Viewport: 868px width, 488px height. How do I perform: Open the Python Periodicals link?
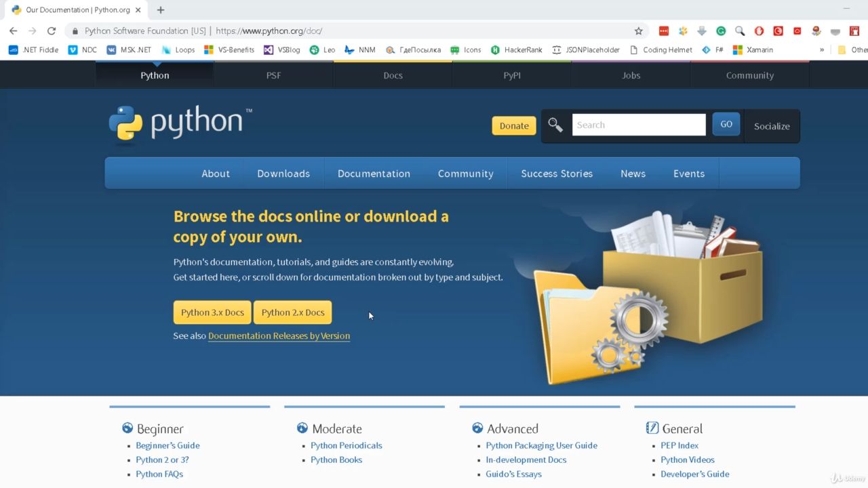pyautogui.click(x=347, y=445)
